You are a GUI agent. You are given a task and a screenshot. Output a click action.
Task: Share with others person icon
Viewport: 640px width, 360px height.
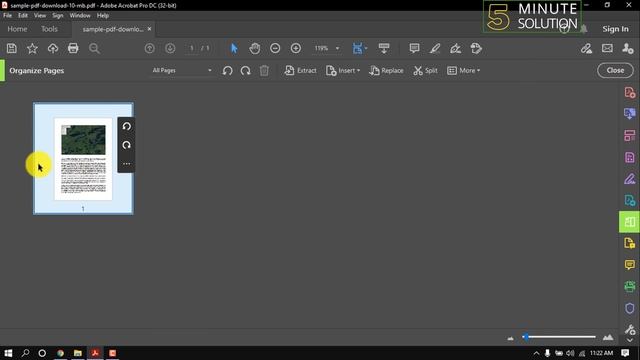click(628, 49)
